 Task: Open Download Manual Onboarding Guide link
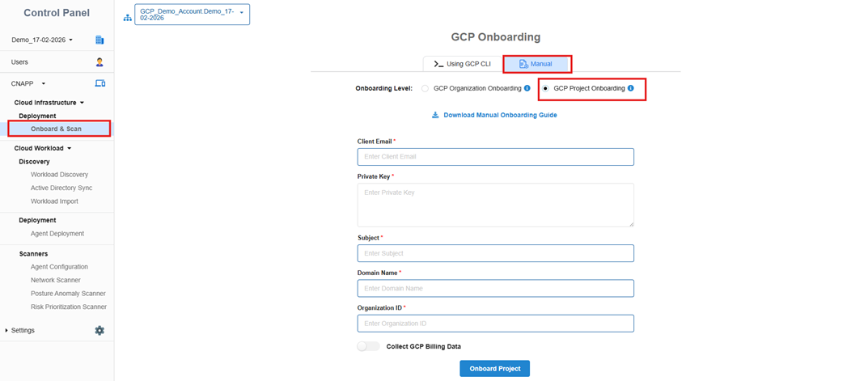(499, 115)
